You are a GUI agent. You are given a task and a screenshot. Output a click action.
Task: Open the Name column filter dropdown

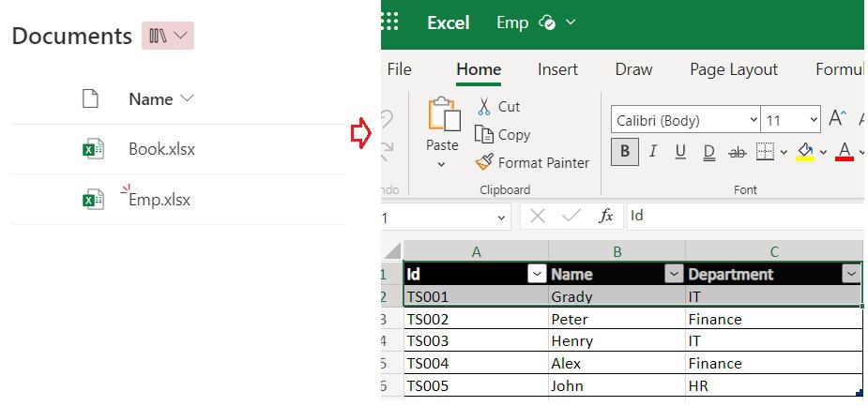674,274
